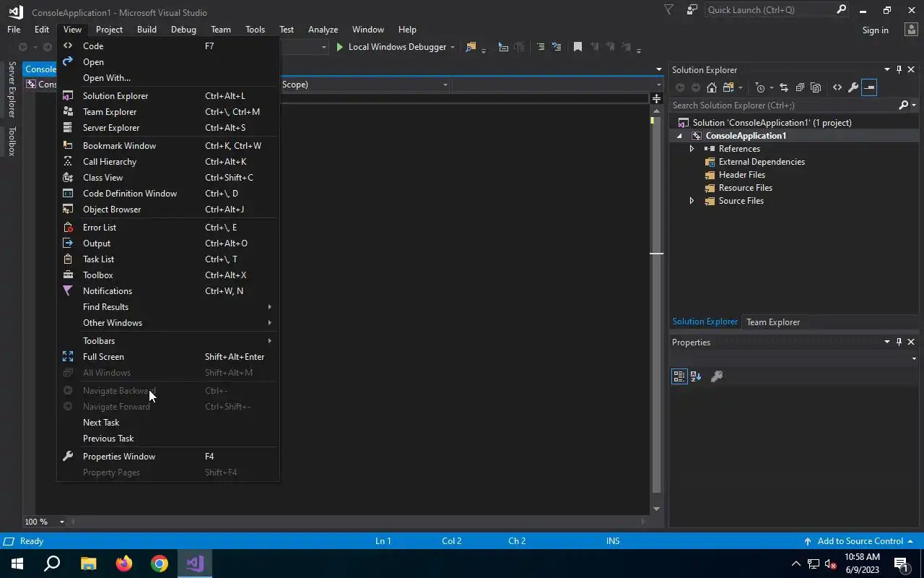Image resolution: width=924 pixels, height=578 pixels.
Task: Expand References node in Solution Explorer
Action: coord(692,149)
